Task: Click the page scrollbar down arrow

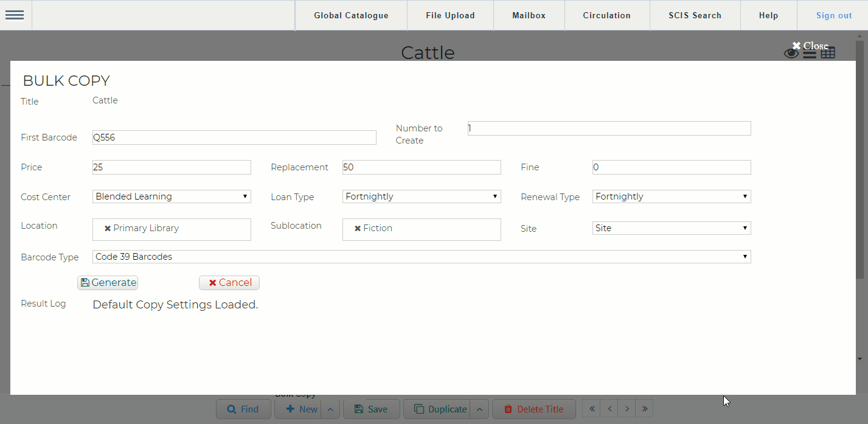Action: click(859, 359)
